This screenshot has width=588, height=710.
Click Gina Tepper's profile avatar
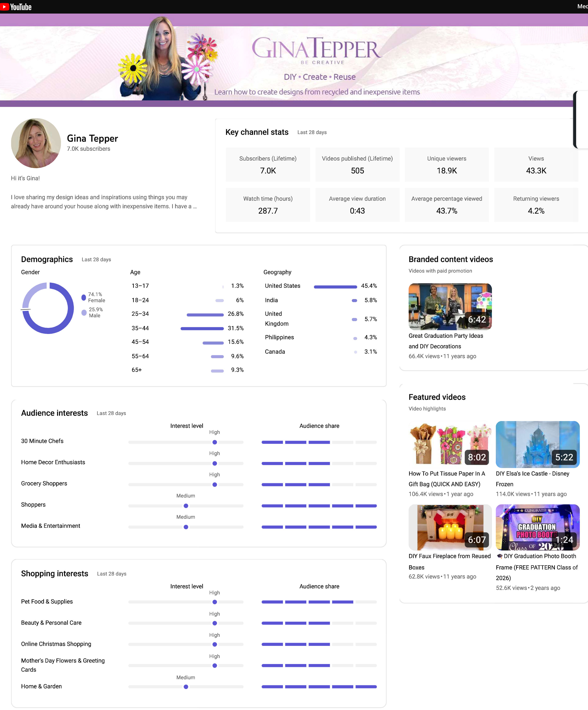[x=36, y=143]
